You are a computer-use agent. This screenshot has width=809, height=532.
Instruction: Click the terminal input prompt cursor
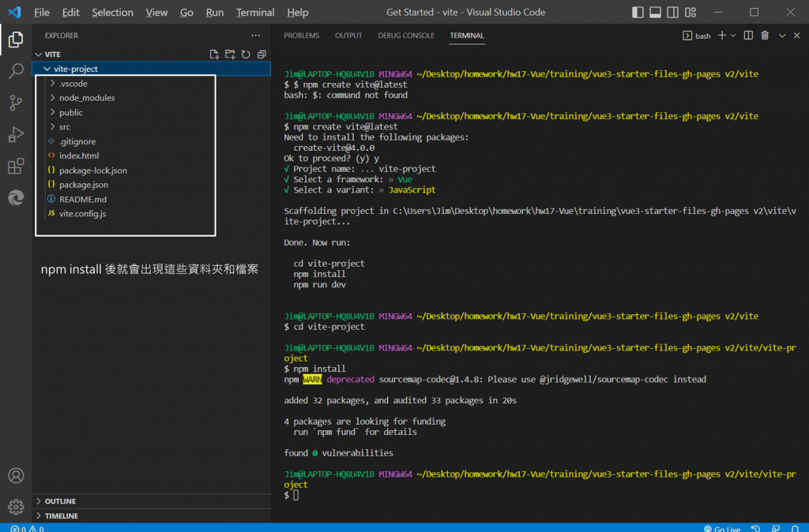click(x=296, y=495)
